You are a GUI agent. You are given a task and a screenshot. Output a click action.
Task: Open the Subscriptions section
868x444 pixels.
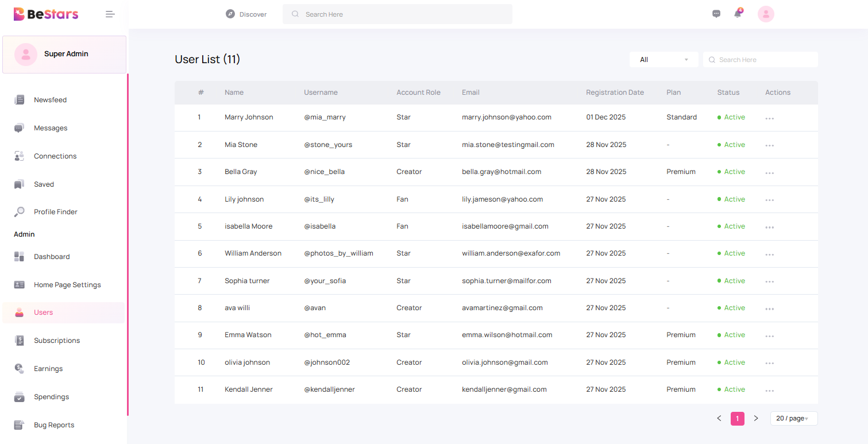tap(56, 340)
